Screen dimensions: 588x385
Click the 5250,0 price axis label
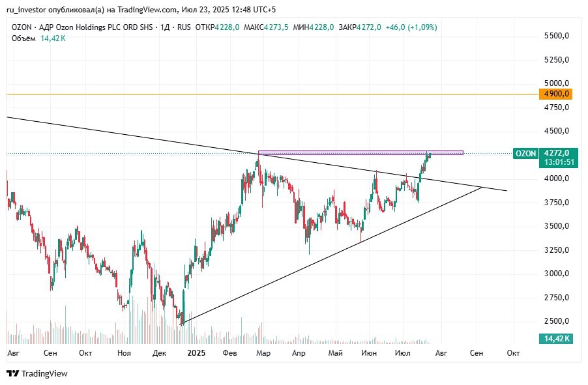557,59
